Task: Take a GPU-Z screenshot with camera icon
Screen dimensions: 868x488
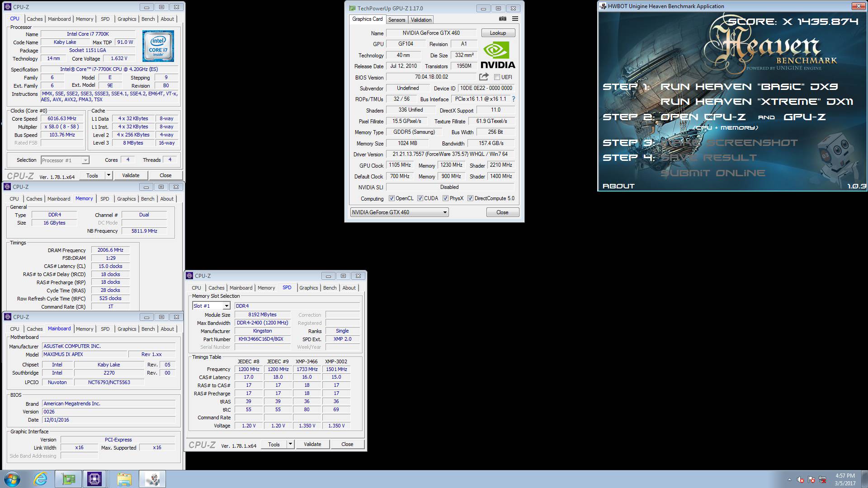Action: pos(502,19)
